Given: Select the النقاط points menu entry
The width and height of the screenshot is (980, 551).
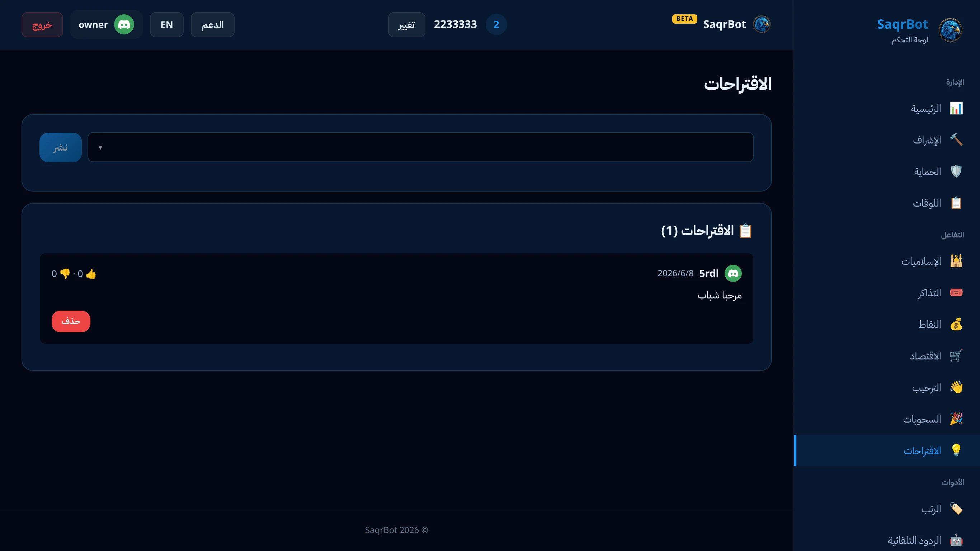Looking at the screenshot, I should 887,324.
